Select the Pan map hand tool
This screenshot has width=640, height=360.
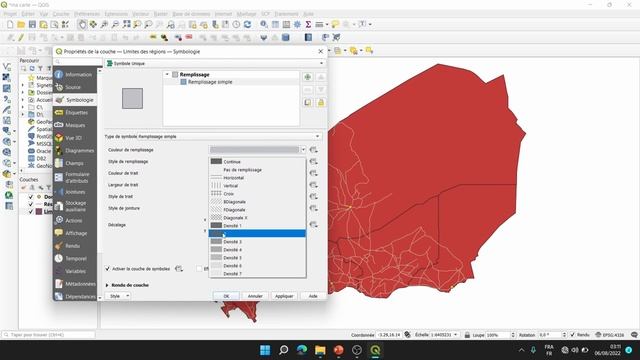(x=82, y=24)
